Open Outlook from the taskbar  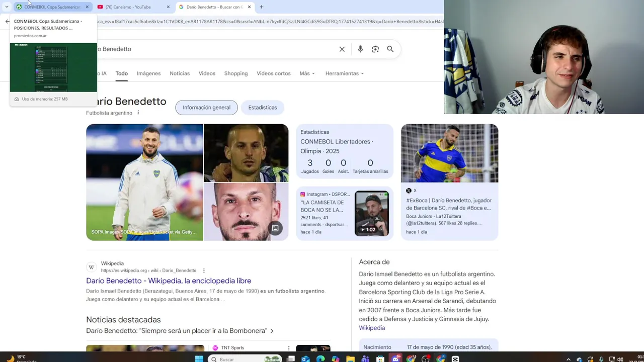pyautogui.click(x=305, y=359)
